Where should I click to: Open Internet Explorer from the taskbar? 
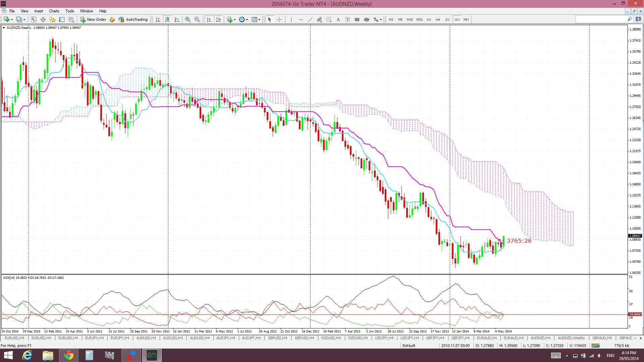point(27,355)
